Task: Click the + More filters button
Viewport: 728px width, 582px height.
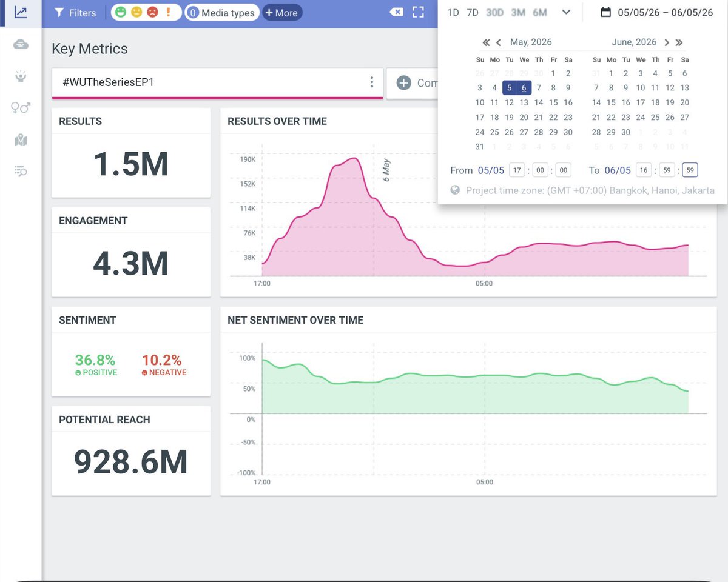Action: (x=281, y=12)
